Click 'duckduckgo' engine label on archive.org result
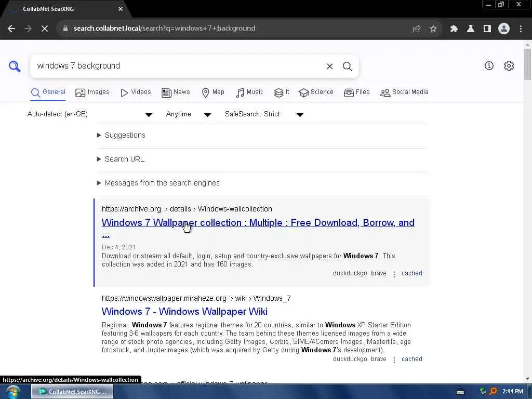This screenshot has height=399, width=532. click(350, 273)
